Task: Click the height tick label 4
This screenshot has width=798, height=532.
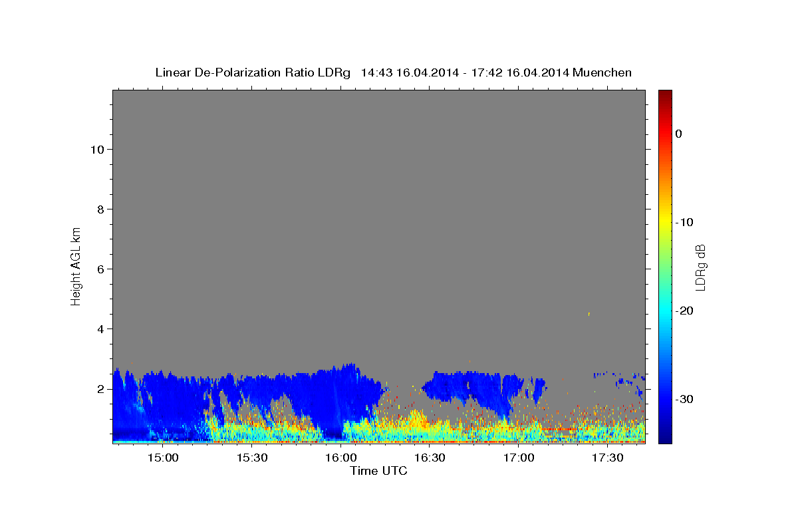Action: point(99,329)
